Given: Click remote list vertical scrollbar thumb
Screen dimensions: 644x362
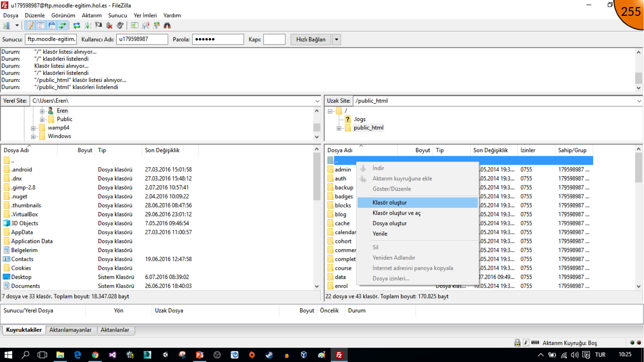Looking at the screenshot, I should 639,168.
